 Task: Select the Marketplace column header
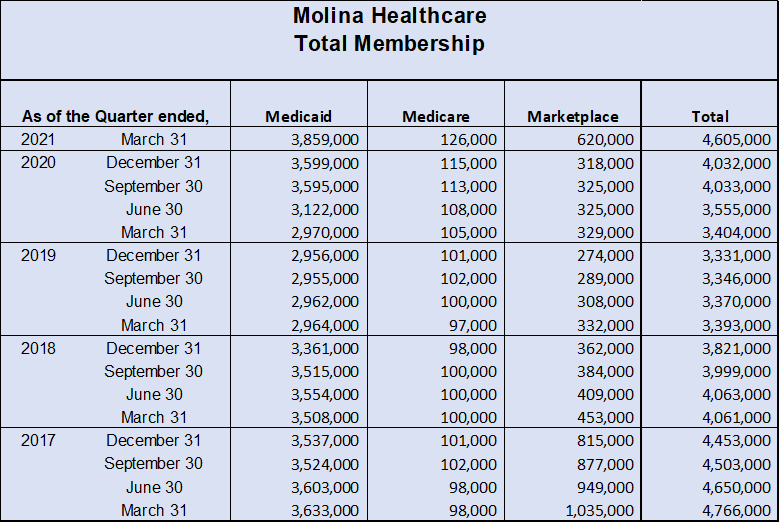click(573, 116)
